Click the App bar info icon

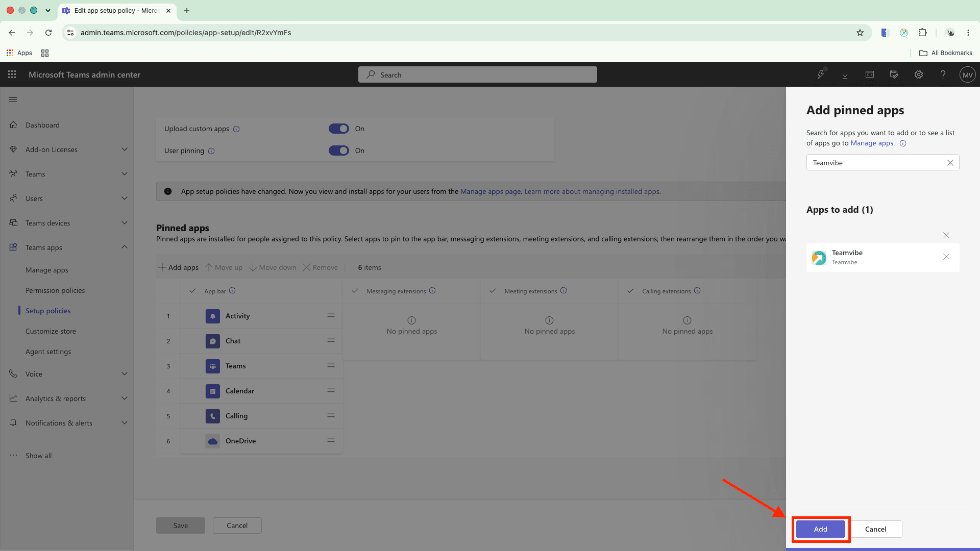click(232, 291)
